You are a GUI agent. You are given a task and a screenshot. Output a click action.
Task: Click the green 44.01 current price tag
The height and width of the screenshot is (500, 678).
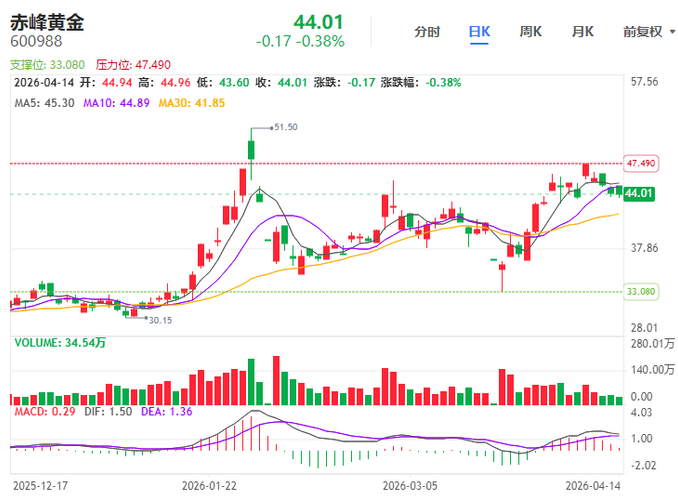[639, 193]
